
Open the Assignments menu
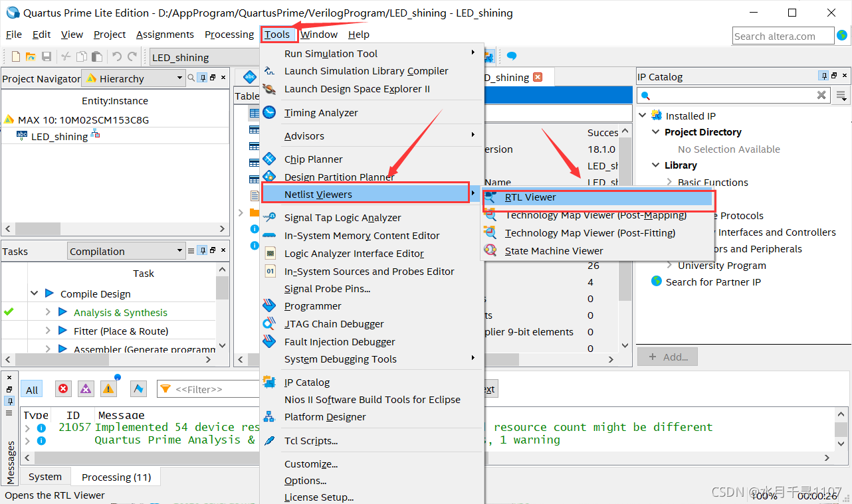(x=165, y=35)
